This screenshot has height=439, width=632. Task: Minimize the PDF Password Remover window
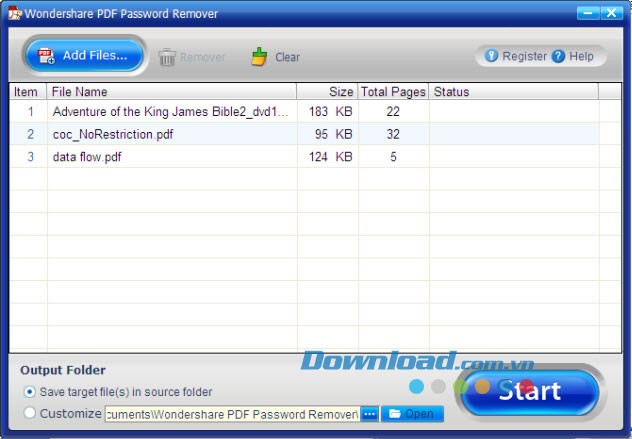click(588, 13)
